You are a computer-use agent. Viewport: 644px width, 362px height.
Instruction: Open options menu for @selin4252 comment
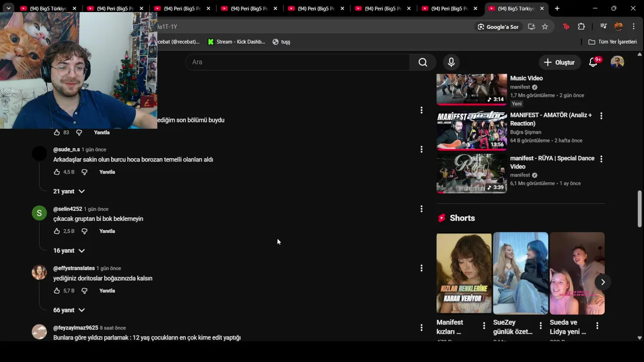tap(422, 209)
